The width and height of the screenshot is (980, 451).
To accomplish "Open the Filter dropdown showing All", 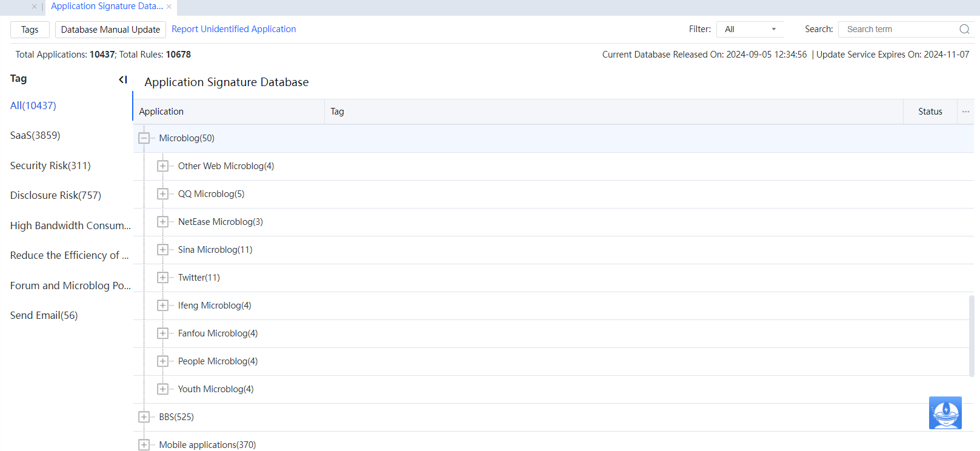I will click(x=750, y=29).
